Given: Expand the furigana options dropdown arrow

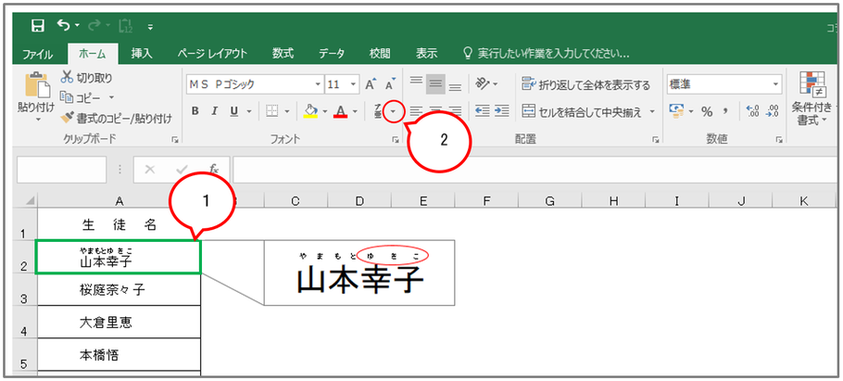Looking at the screenshot, I should [x=394, y=112].
